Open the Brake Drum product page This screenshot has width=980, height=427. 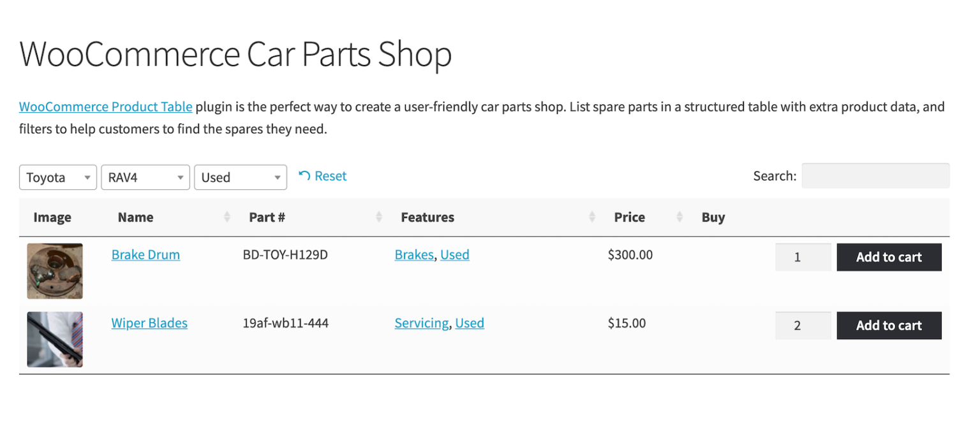pyautogui.click(x=145, y=254)
